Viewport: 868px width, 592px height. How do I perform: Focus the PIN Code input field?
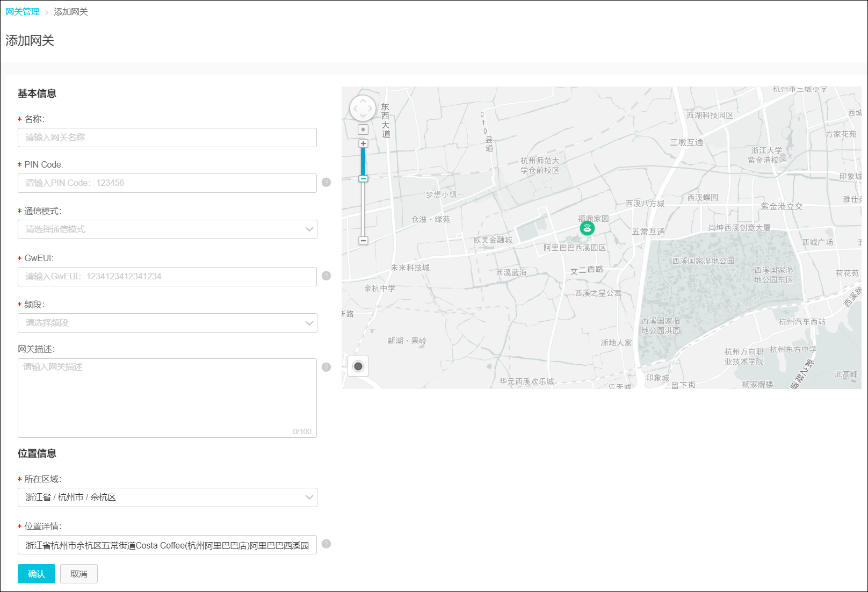pos(167,183)
